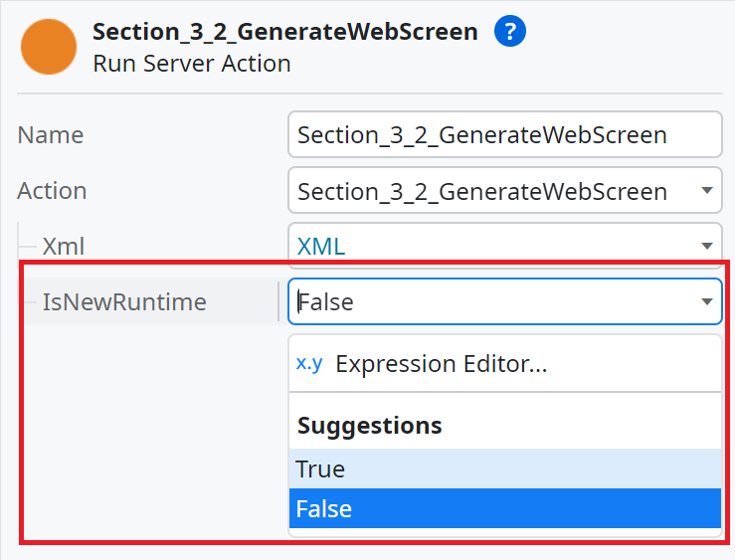The image size is (735, 560).
Task: Click the Section_3_2_GenerateWebScreen bold title
Action: [284, 31]
